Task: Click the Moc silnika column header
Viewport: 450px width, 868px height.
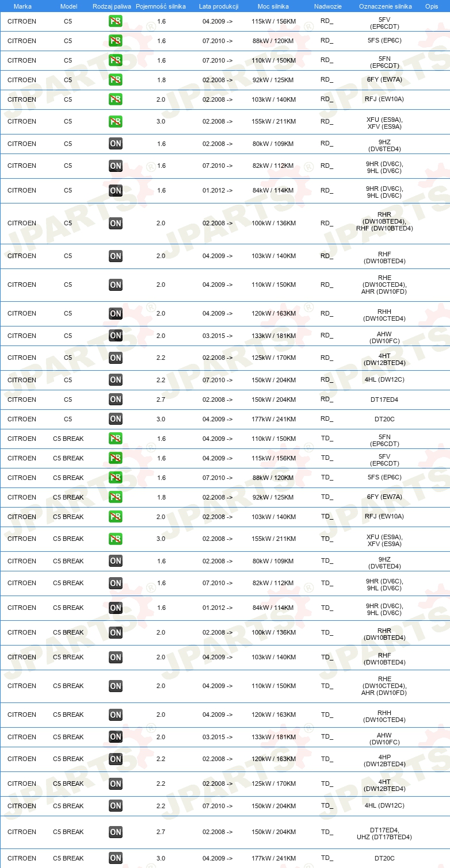Action: pyautogui.click(x=273, y=6)
